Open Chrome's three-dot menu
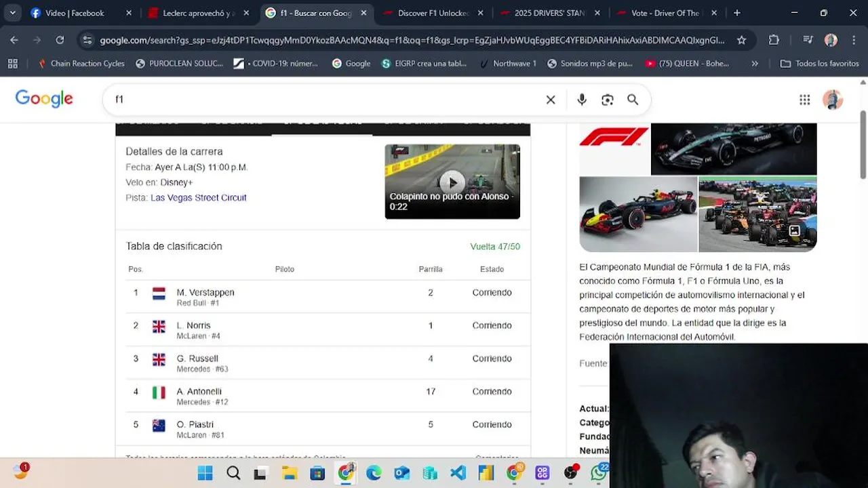The image size is (868, 488). tap(854, 40)
